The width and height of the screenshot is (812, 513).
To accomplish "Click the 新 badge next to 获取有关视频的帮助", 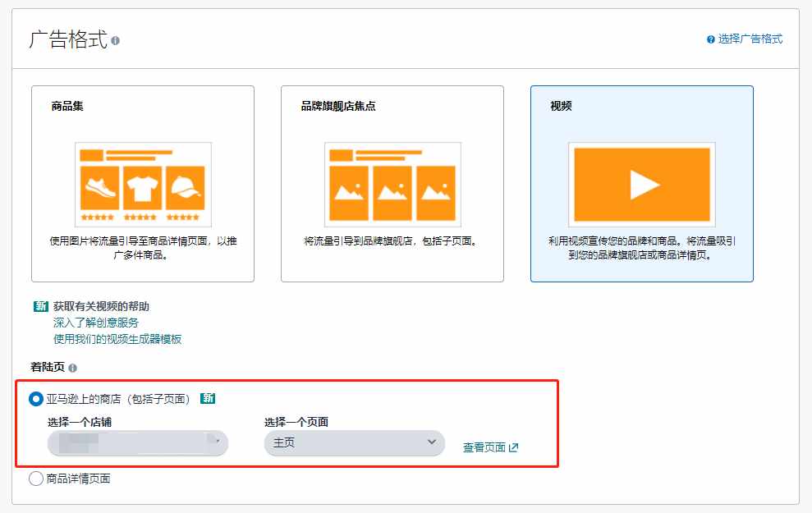I will [41, 306].
